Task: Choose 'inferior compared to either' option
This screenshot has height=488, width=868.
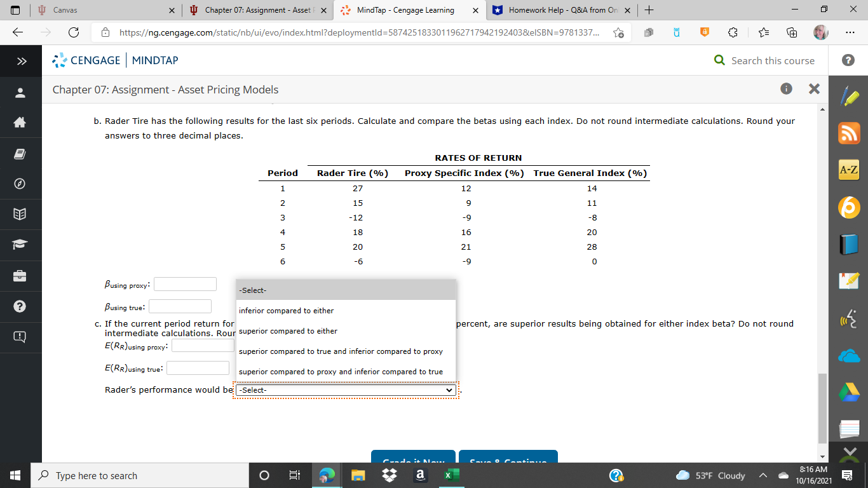Action: [x=346, y=311]
